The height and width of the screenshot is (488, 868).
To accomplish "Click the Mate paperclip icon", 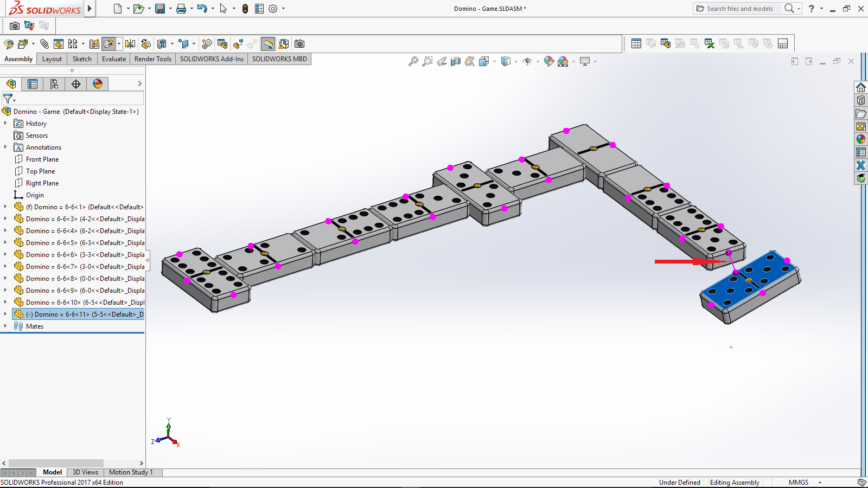I will [x=44, y=44].
